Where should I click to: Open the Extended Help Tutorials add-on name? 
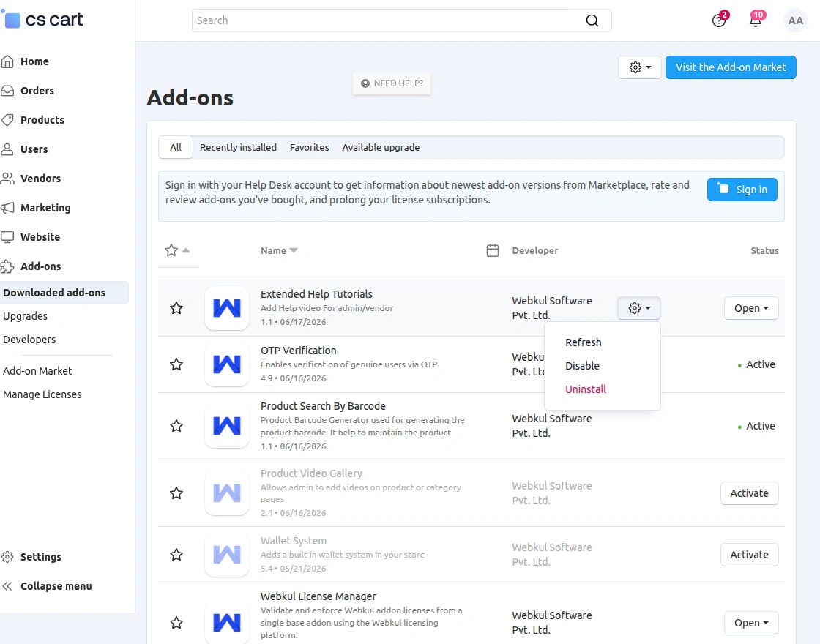pyautogui.click(x=316, y=294)
